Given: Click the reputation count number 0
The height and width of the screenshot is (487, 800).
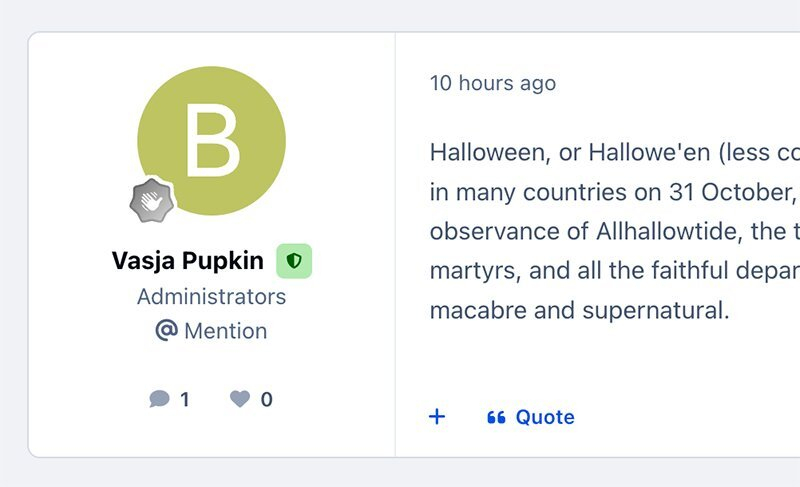Looking at the screenshot, I should point(266,400).
